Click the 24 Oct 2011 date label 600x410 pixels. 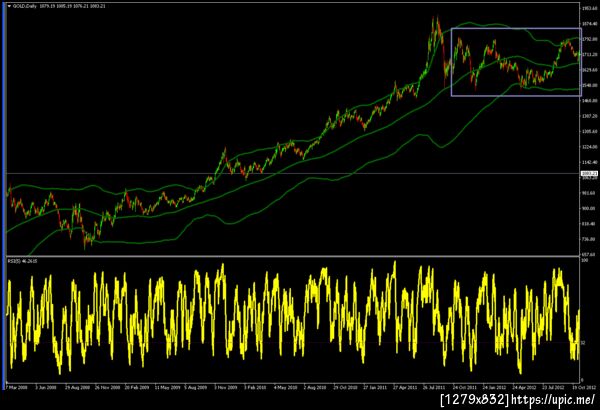click(x=465, y=387)
